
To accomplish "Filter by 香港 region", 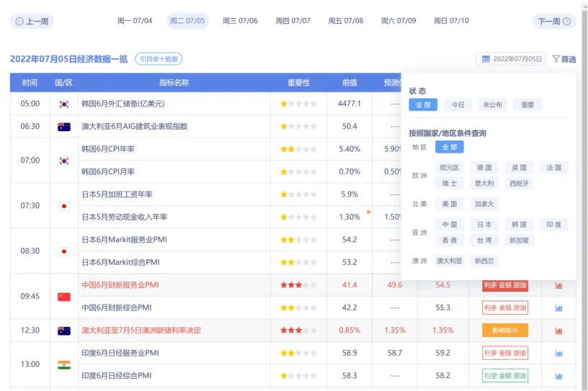I will pyautogui.click(x=449, y=241).
